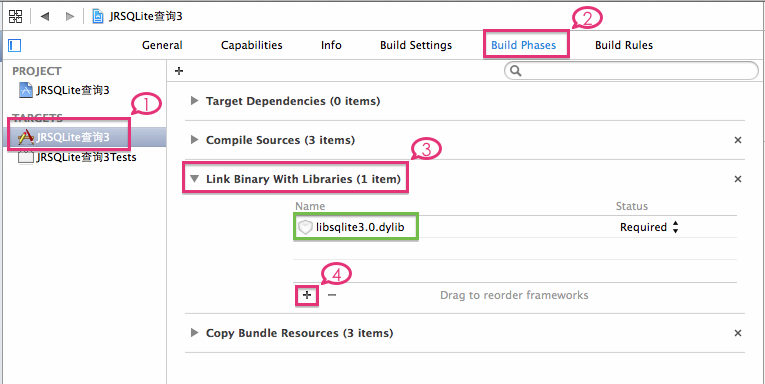This screenshot has height=384, width=765.
Task: Delete the Link Binary With Libraries phase
Action: point(738,179)
